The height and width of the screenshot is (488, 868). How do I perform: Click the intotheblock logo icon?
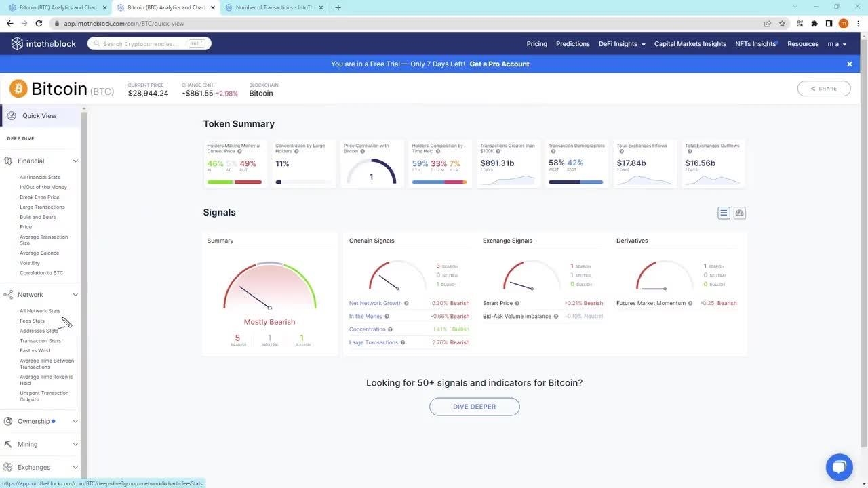pyautogui.click(x=17, y=44)
